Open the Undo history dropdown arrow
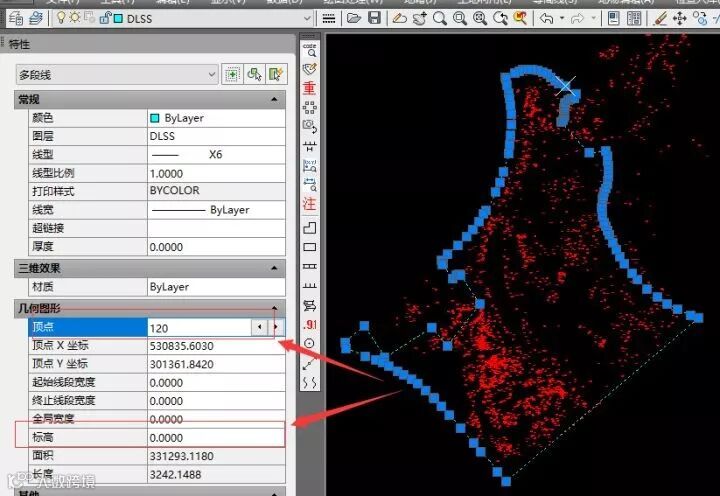 562,18
